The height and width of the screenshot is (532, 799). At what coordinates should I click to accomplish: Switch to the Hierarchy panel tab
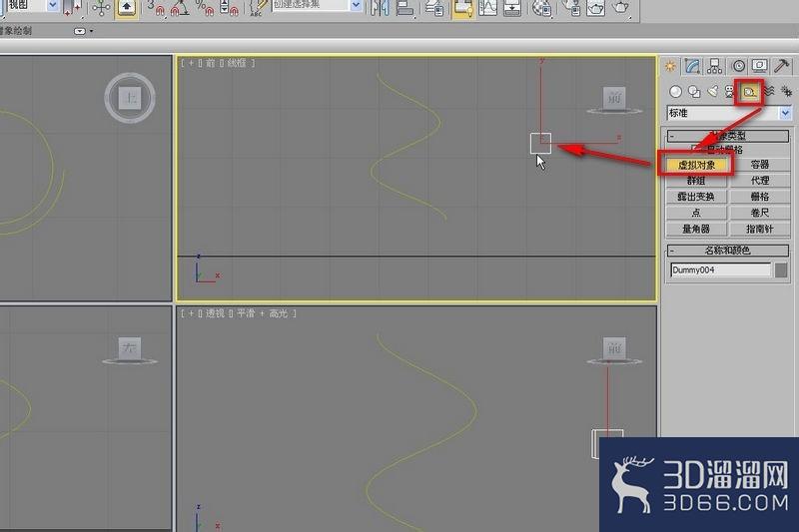[x=714, y=66]
